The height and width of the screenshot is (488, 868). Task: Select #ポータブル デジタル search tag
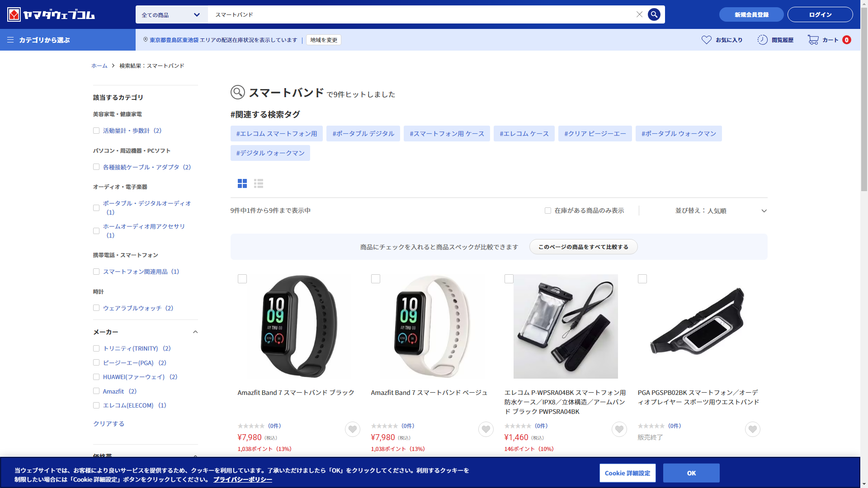click(x=363, y=134)
